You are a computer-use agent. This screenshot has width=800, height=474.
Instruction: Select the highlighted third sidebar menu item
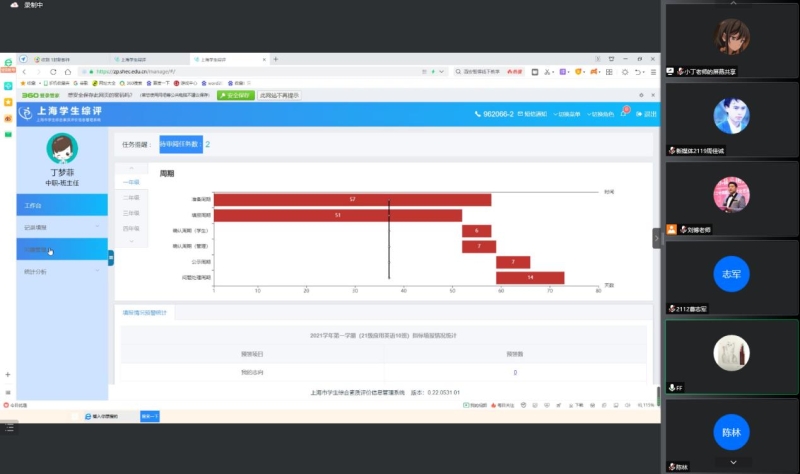62,250
